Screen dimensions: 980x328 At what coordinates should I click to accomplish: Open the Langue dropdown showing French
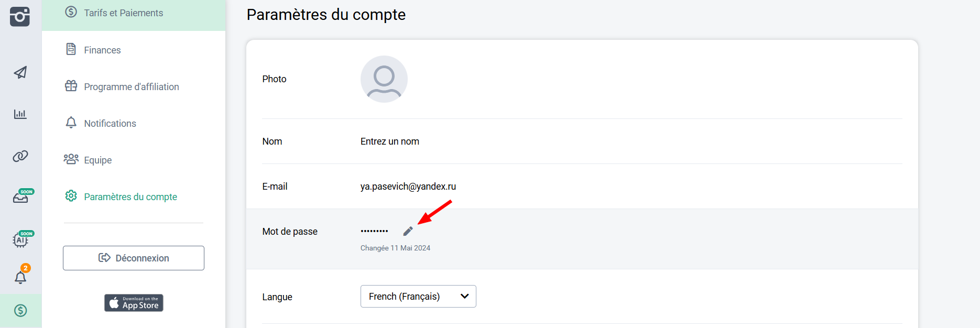pyautogui.click(x=418, y=297)
